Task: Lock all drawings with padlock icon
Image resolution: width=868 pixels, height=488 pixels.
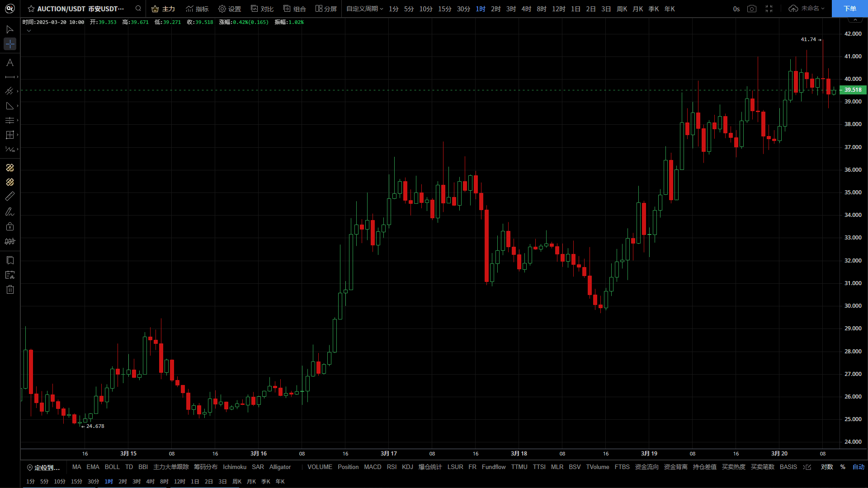Action: click(x=9, y=226)
